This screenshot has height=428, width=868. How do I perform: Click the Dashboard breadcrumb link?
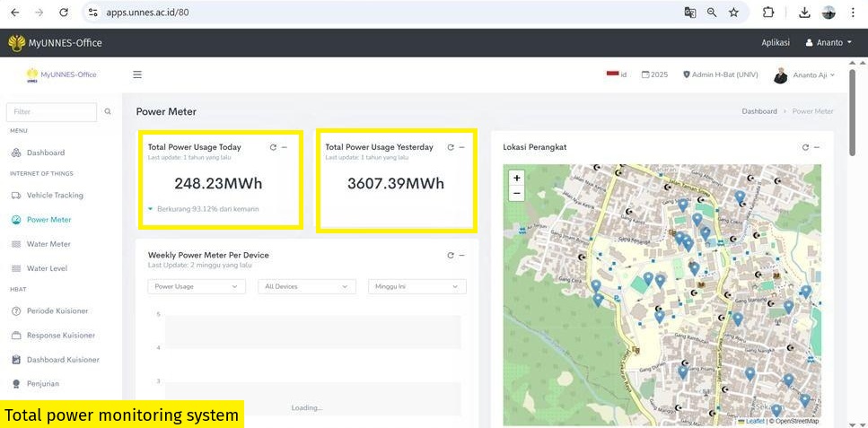point(759,111)
